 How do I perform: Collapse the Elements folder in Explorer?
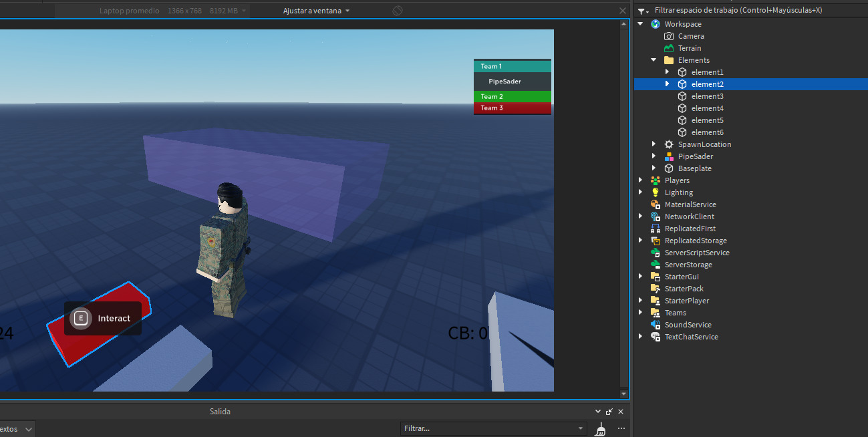click(x=654, y=59)
